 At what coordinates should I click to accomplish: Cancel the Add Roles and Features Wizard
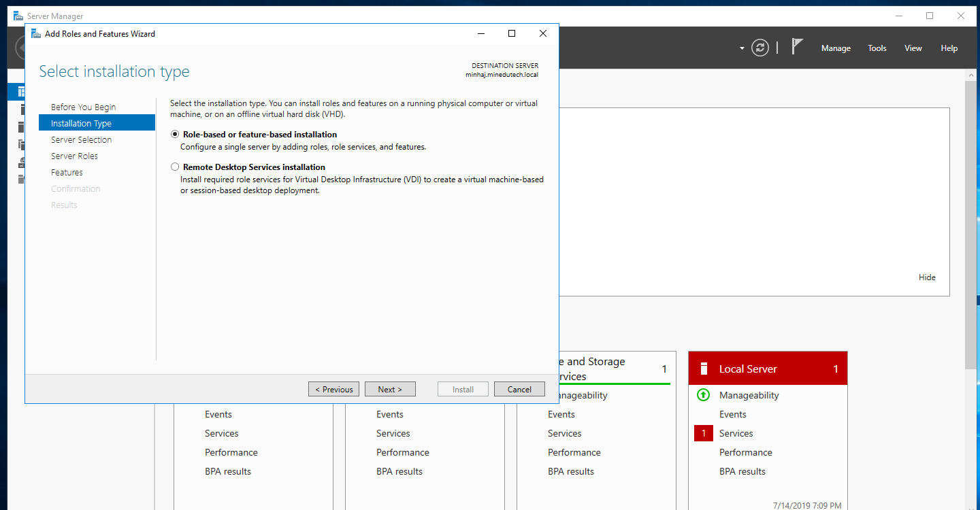[519, 390]
